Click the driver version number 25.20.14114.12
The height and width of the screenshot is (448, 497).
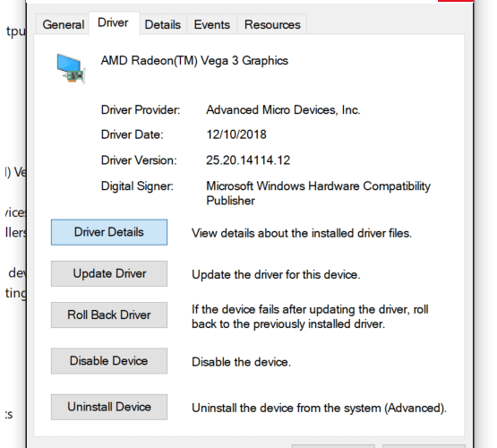[x=248, y=160]
